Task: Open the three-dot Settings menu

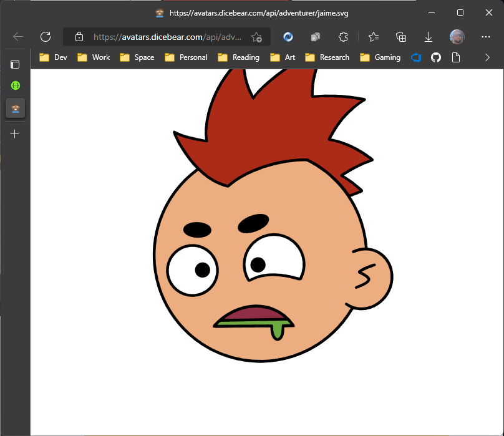Action: coord(485,37)
